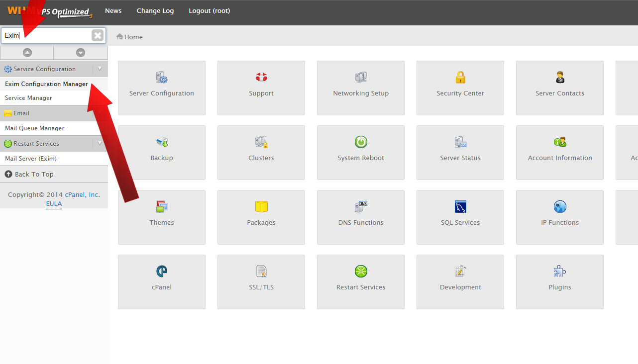Open the Packages box icon
This screenshot has height=364, width=638.
(x=261, y=206)
